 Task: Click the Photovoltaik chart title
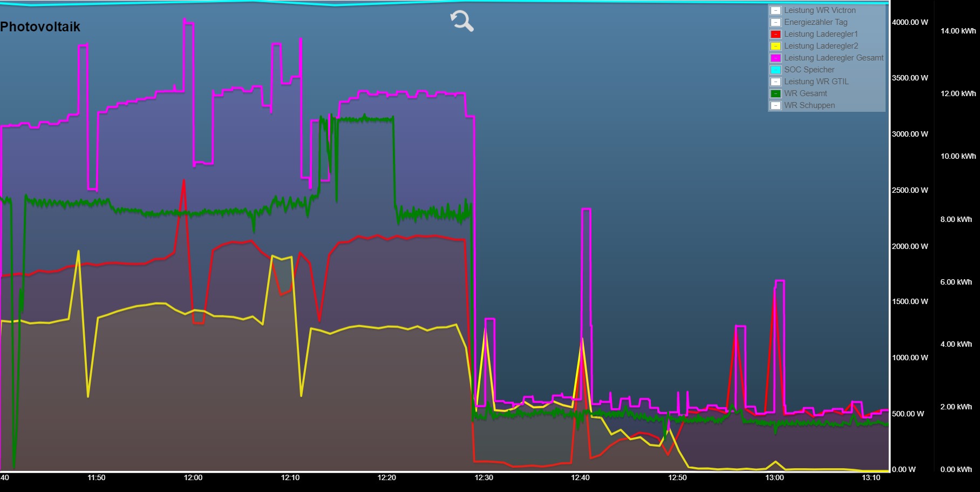[x=40, y=26]
